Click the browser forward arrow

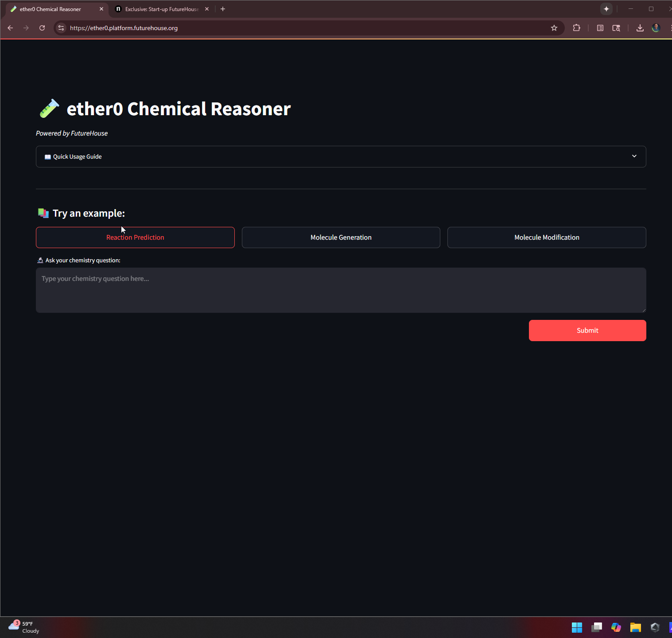click(x=26, y=28)
